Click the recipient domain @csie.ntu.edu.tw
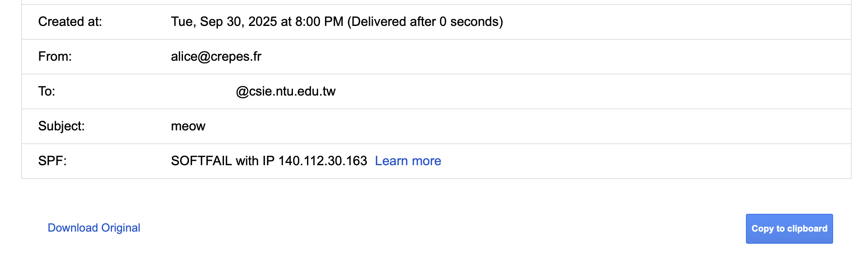The image size is (868, 264). tap(286, 92)
